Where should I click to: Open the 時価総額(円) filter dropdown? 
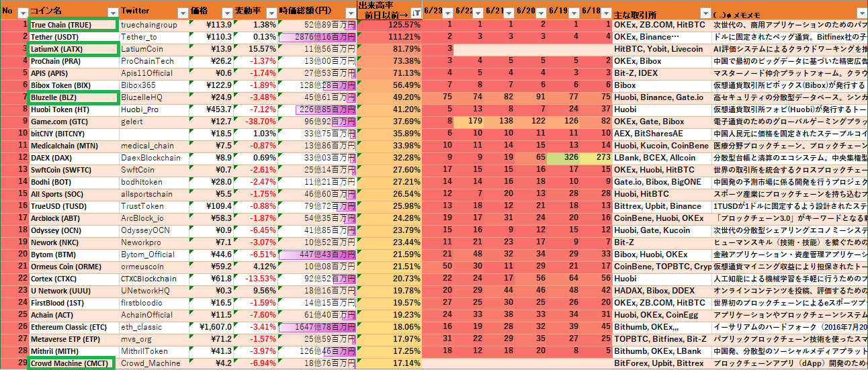pyautogui.click(x=349, y=13)
